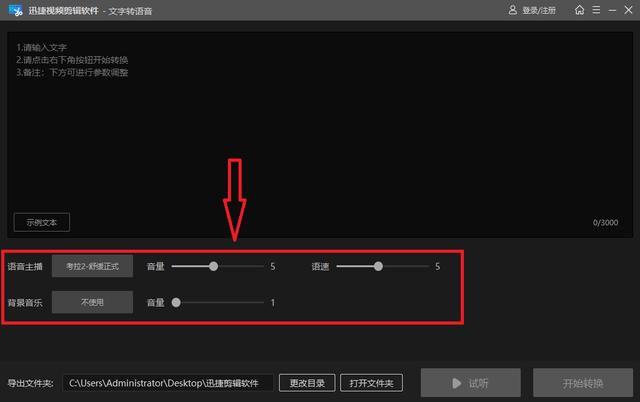Screen dimensions: 640x402
Task: Adjust the voice 音量 slider handle
Action: click(x=213, y=267)
